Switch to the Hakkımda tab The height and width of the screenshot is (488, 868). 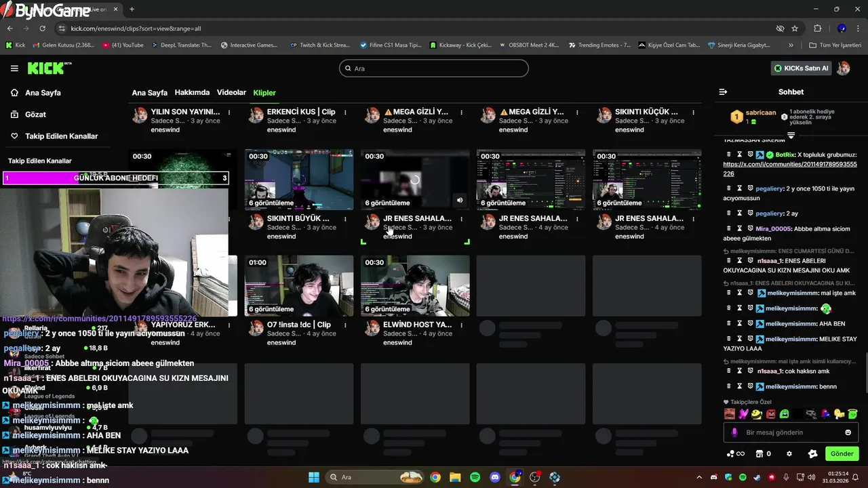[x=192, y=92]
